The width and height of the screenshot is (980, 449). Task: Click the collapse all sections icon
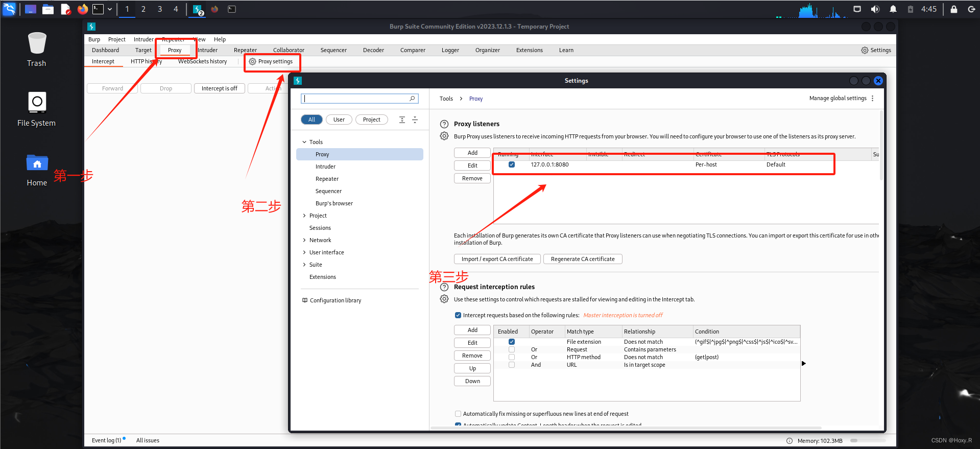[x=415, y=120]
